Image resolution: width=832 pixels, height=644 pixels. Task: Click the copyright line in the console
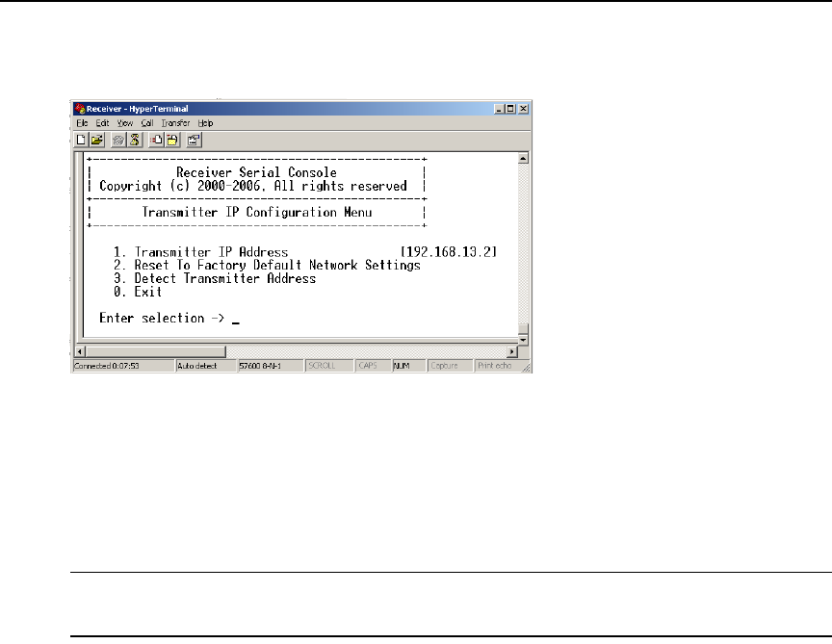pyautogui.click(x=253, y=186)
